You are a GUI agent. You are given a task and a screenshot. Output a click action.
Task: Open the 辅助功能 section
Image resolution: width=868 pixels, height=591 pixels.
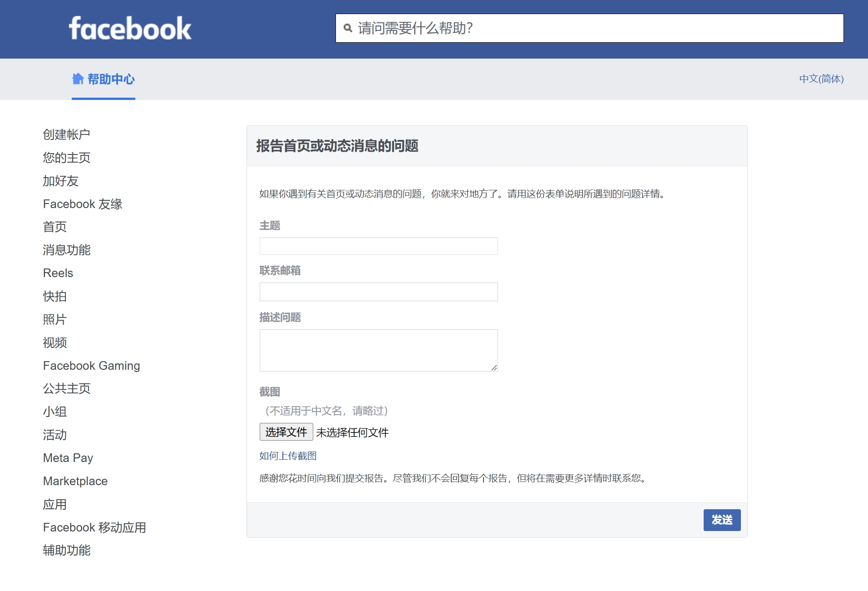coord(66,551)
